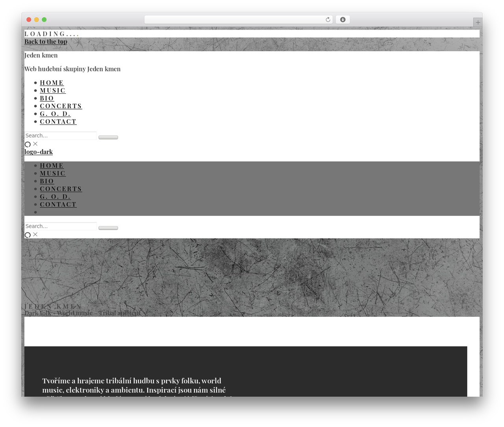Click 'Web hudební skupiny Jeden kmen' tagline
This screenshot has width=504, height=427.
point(72,69)
